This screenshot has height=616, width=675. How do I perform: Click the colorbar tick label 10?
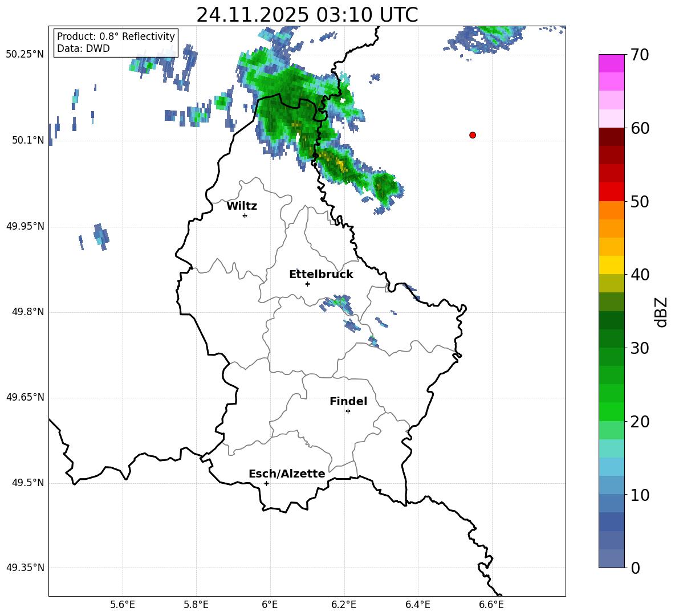(640, 495)
